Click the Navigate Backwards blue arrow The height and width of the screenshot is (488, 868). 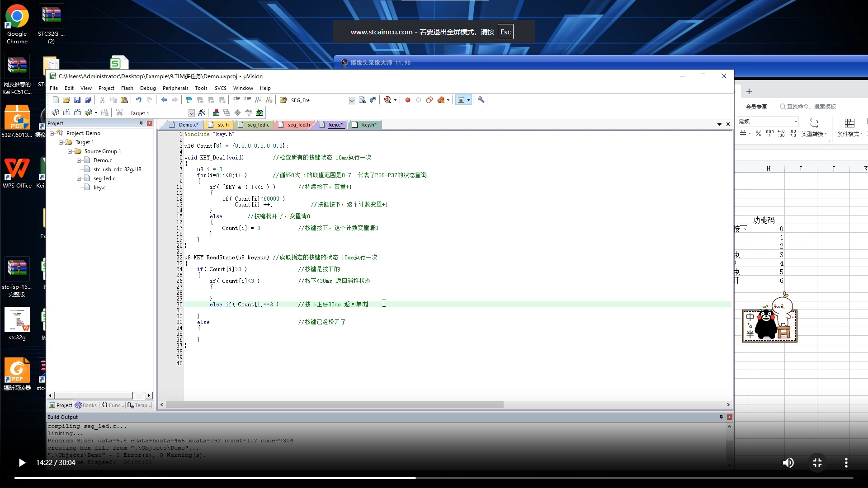point(164,100)
